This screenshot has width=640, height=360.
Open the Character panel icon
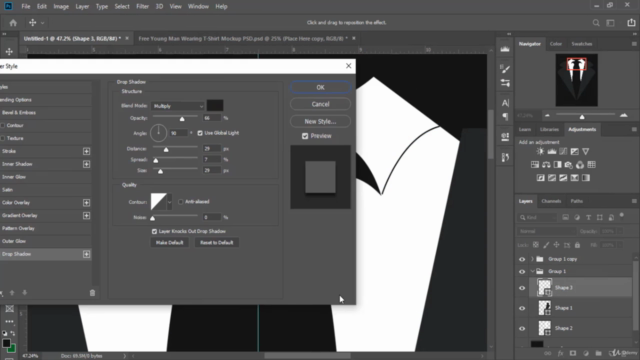tap(505, 103)
